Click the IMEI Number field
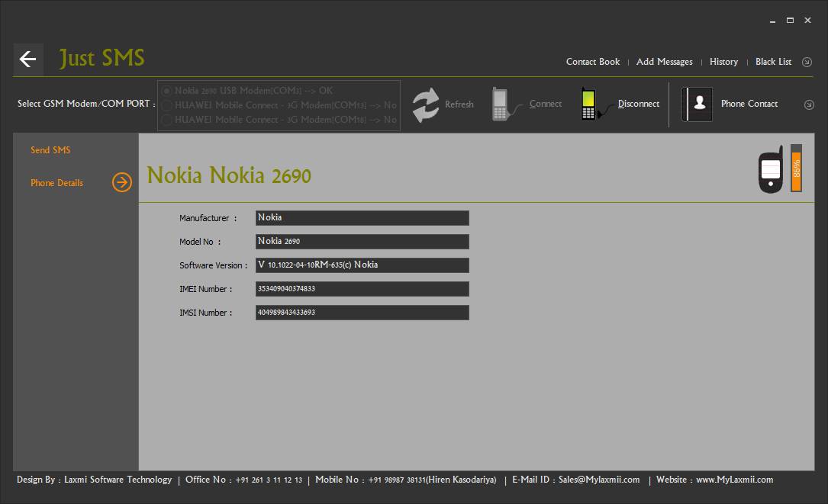This screenshot has width=828, height=504. pyautogui.click(x=362, y=289)
